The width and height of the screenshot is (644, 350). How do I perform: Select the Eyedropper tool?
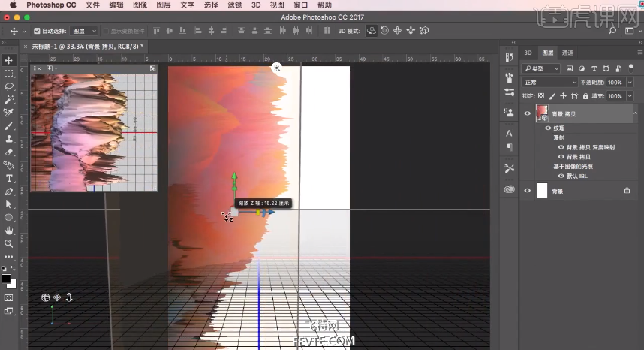click(8, 113)
